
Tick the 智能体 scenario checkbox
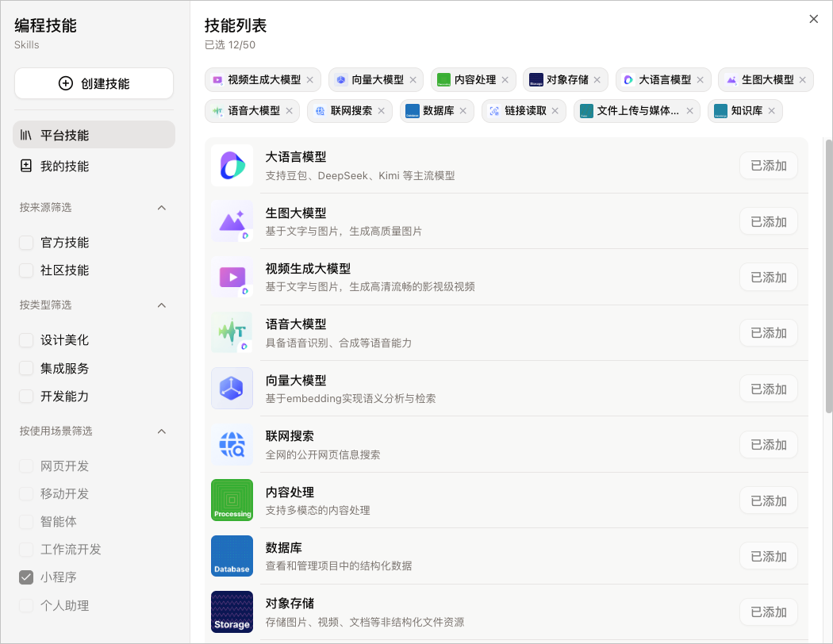tap(26, 521)
